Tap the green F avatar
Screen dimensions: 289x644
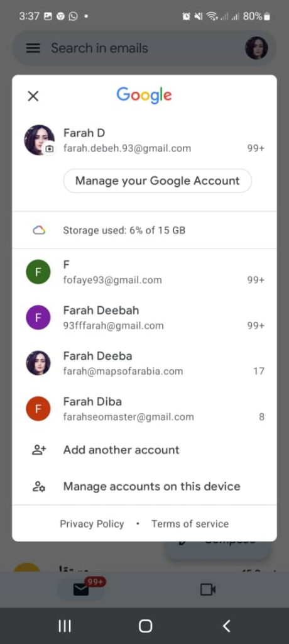point(38,272)
